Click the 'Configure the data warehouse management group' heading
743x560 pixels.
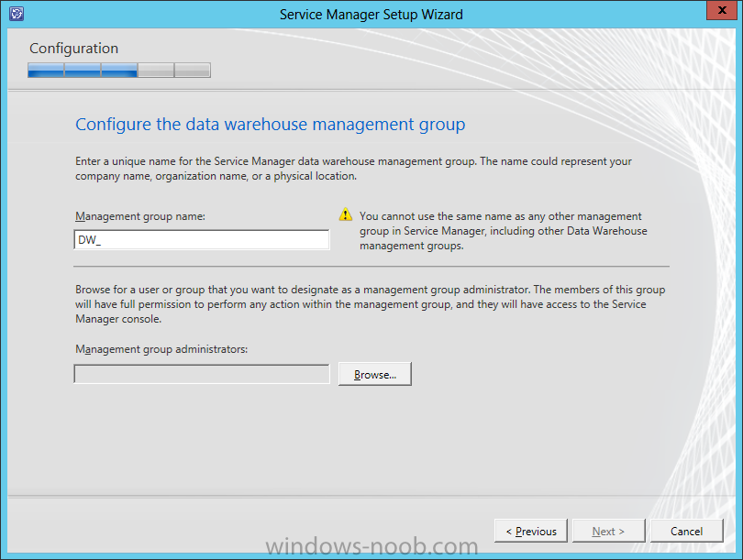point(270,124)
